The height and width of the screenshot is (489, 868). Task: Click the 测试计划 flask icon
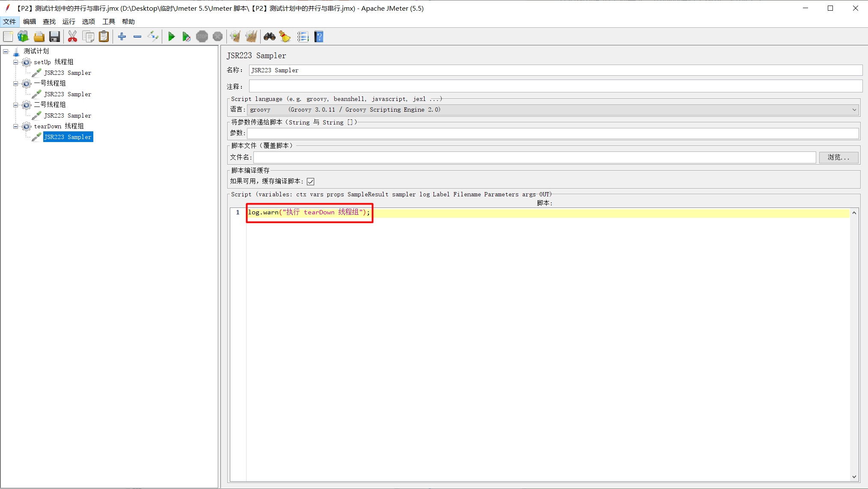point(16,52)
